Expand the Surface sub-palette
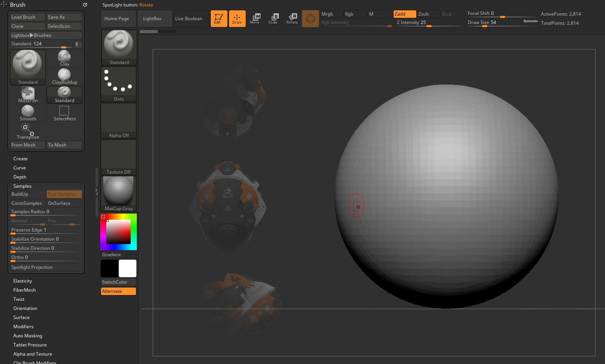The width and height of the screenshot is (605, 364). coord(22,318)
